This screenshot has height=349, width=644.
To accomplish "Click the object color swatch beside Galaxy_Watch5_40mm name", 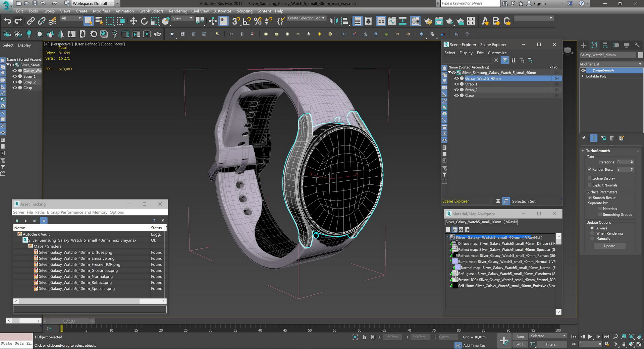I will 640,55.
